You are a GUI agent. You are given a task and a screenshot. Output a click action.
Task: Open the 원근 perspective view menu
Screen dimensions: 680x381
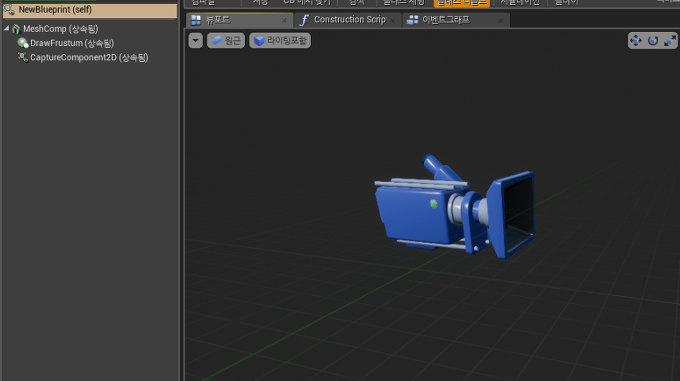point(226,41)
